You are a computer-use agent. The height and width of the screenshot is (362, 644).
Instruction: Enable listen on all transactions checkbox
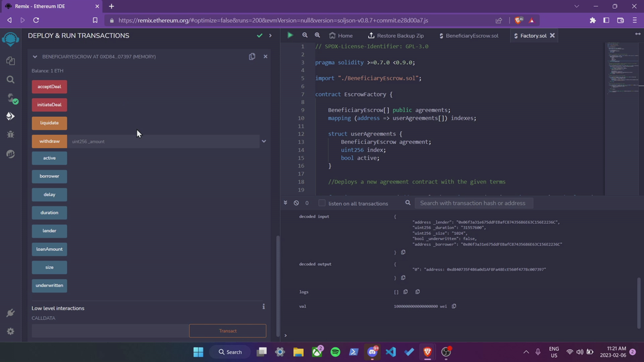[322, 203]
